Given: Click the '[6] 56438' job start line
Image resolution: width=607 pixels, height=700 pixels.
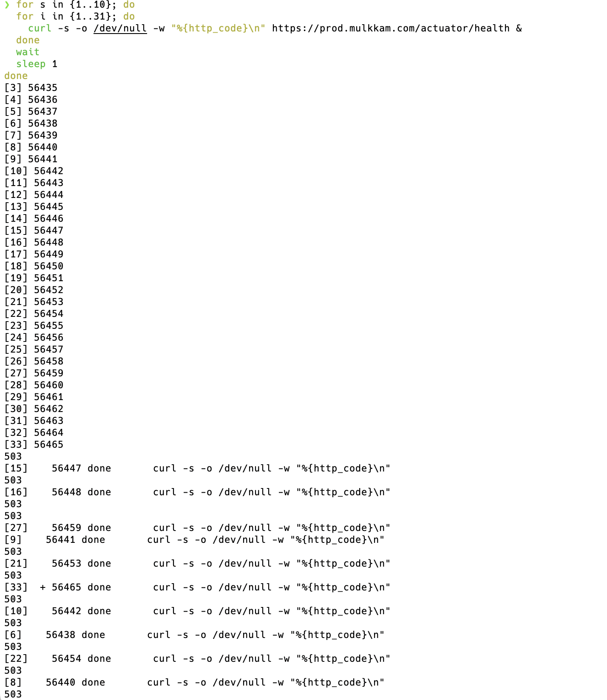Looking at the screenshot, I should coord(31,123).
